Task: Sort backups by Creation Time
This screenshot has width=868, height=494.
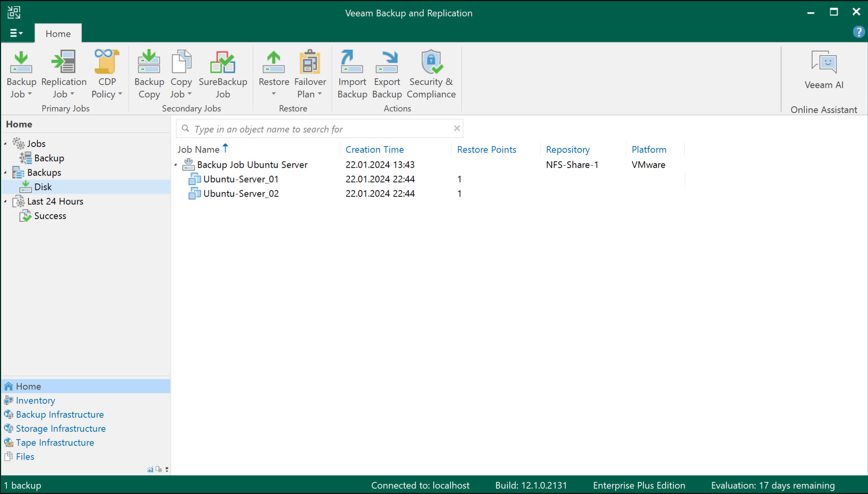Action: [x=374, y=149]
